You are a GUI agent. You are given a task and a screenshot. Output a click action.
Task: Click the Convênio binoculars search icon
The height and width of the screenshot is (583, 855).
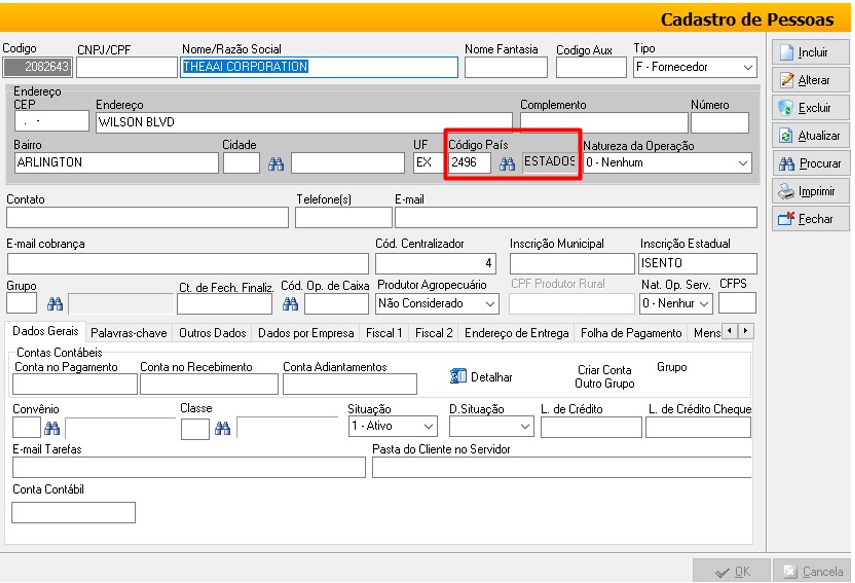[53, 428]
